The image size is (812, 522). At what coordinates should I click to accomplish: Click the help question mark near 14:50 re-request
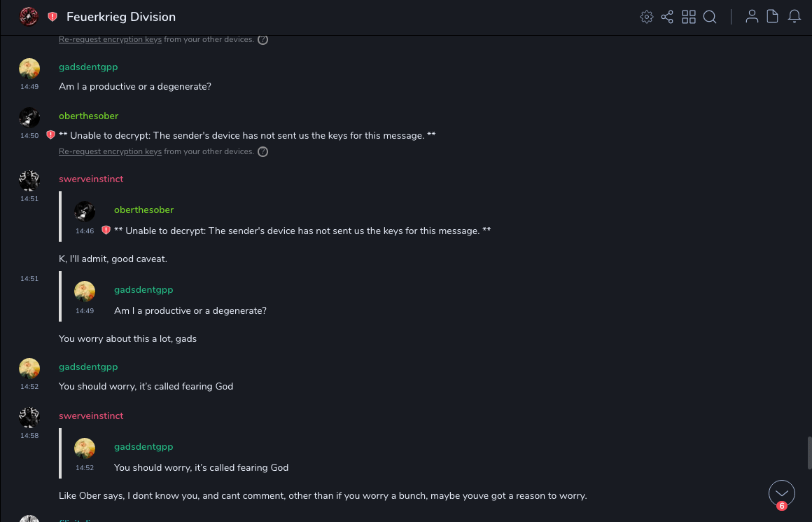[262, 151]
